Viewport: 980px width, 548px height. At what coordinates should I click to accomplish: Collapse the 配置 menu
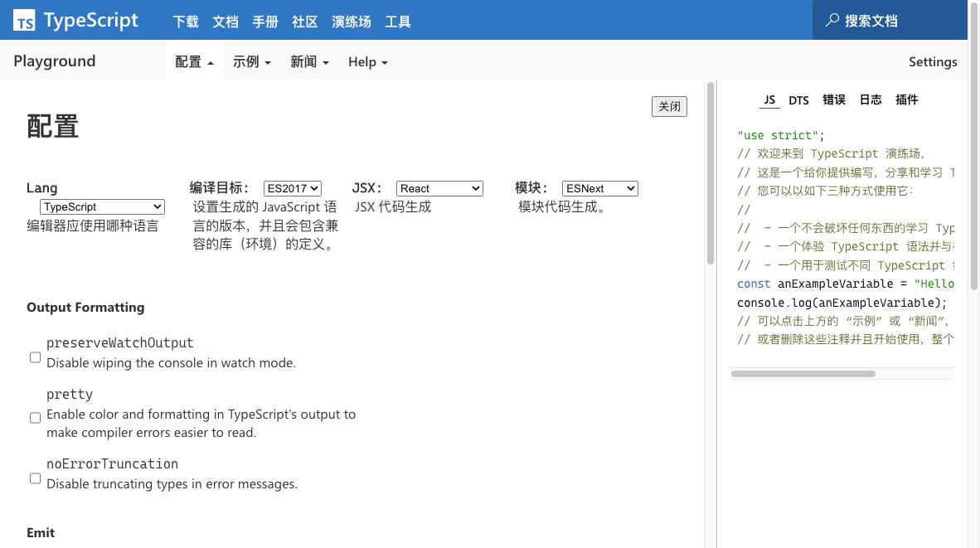click(x=195, y=62)
